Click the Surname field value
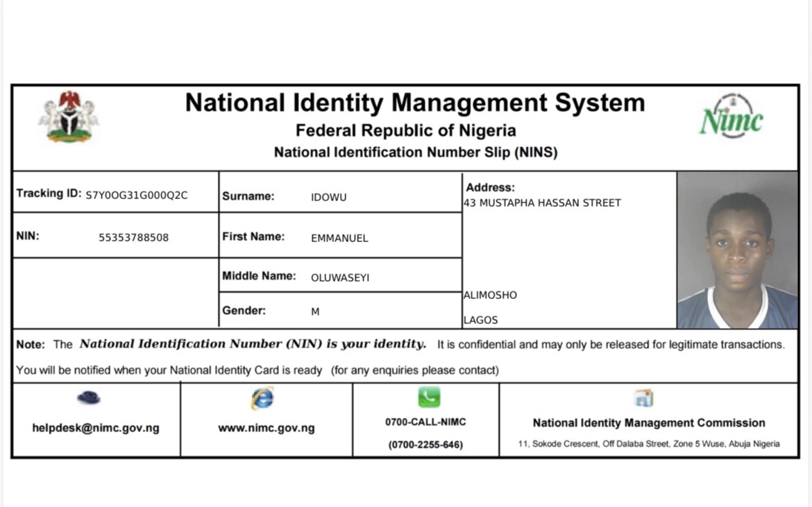812x507 pixels. [328, 197]
